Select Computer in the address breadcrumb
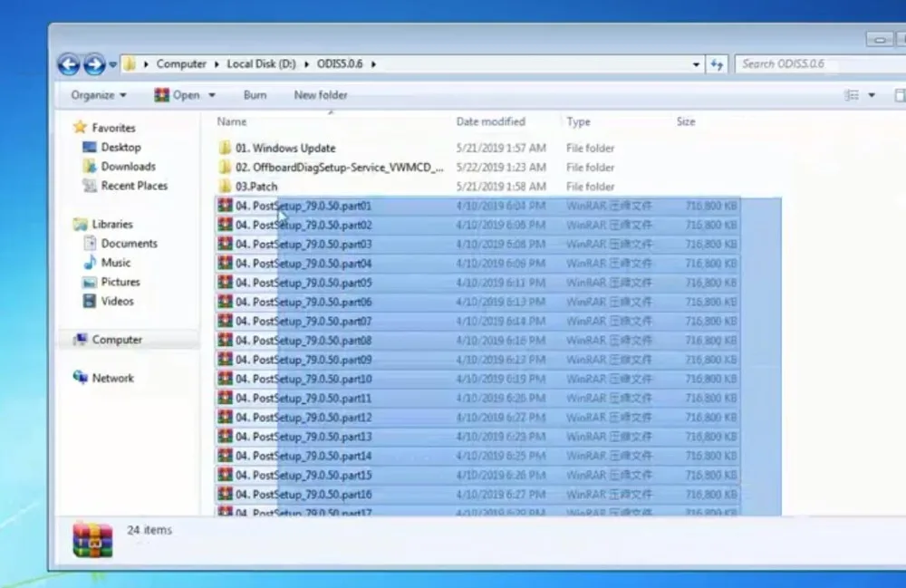The height and width of the screenshot is (588, 906). pyautogui.click(x=181, y=63)
